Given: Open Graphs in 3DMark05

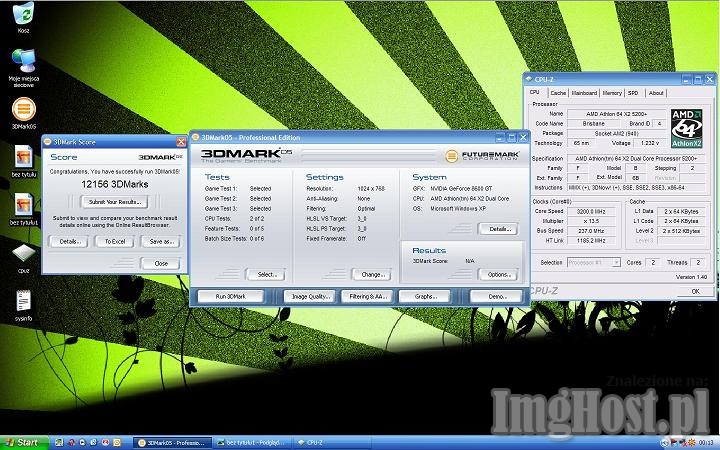Looking at the screenshot, I should click(x=425, y=297).
